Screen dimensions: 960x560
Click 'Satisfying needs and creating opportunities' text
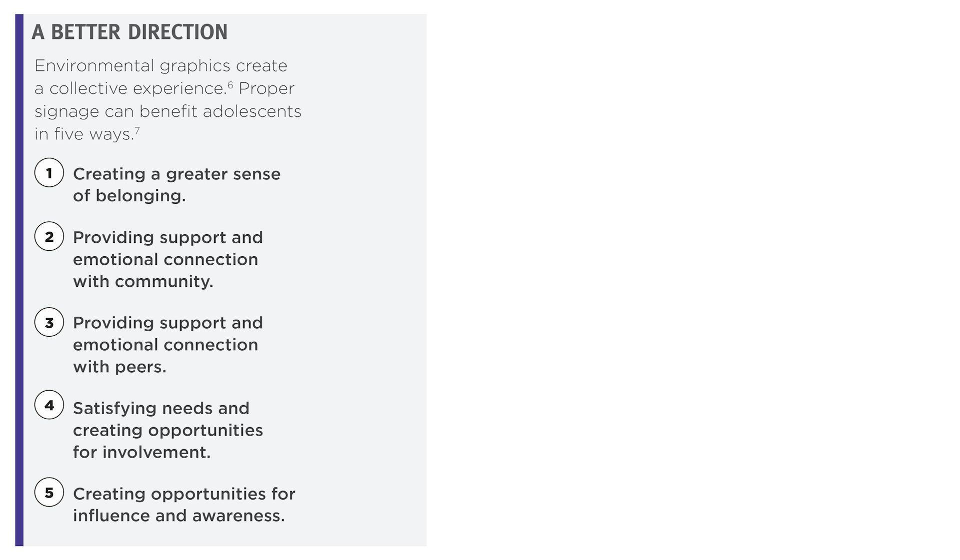[168, 419]
